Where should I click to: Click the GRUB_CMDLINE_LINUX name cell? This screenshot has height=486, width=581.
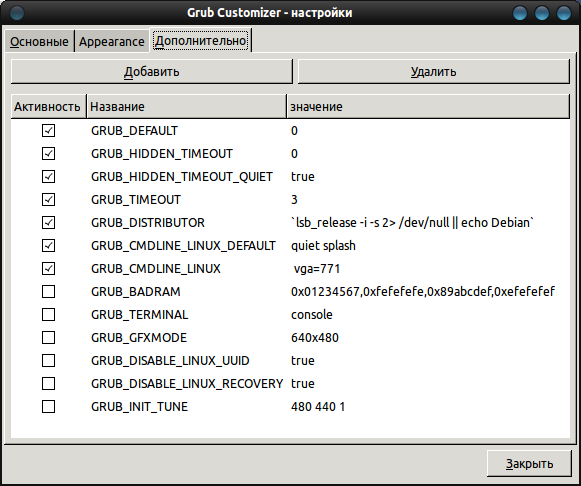pyautogui.click(x=156, y=269)
